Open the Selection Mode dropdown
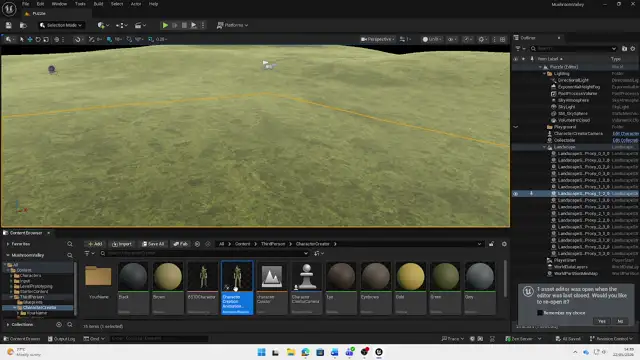This screenshot has width=640, height=360. (61, 25)
